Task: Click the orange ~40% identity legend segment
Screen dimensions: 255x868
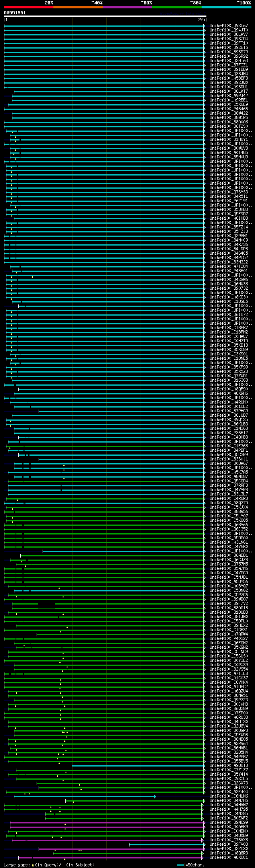Action: [x=78, y=7]
